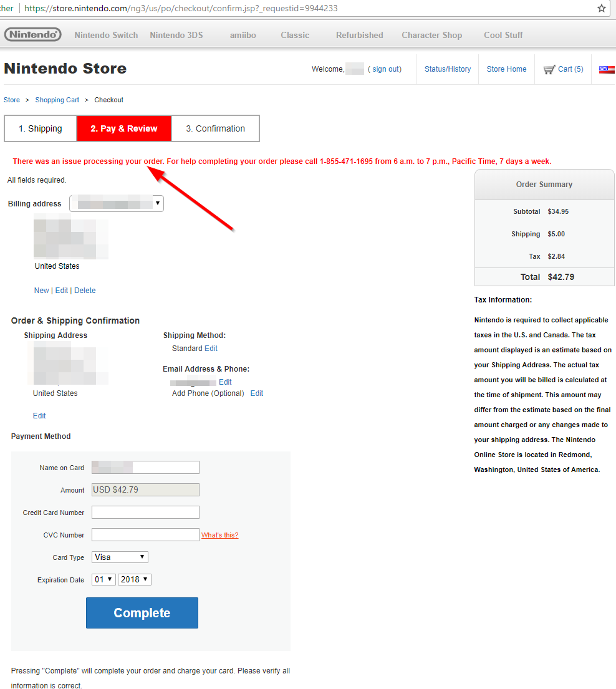The height and width of the screenshot is (689, 616).
Task: Click the Order Summary header
Action: (544, 185)
